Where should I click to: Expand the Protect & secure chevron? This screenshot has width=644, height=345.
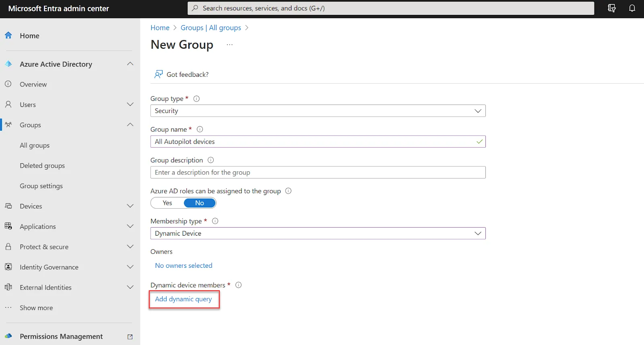coord(130,246)
